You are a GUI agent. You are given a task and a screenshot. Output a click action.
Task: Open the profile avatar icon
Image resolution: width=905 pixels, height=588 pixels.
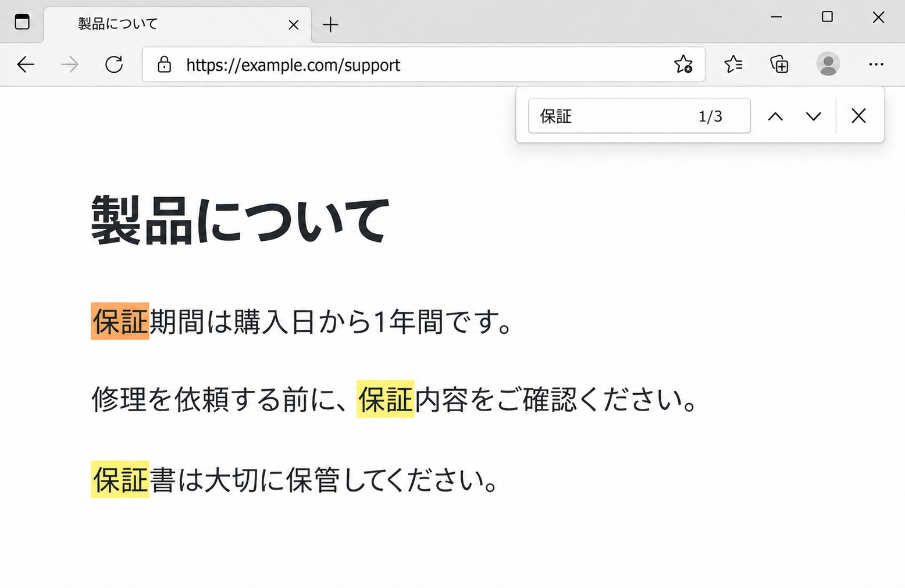click(x=828, y=64)
